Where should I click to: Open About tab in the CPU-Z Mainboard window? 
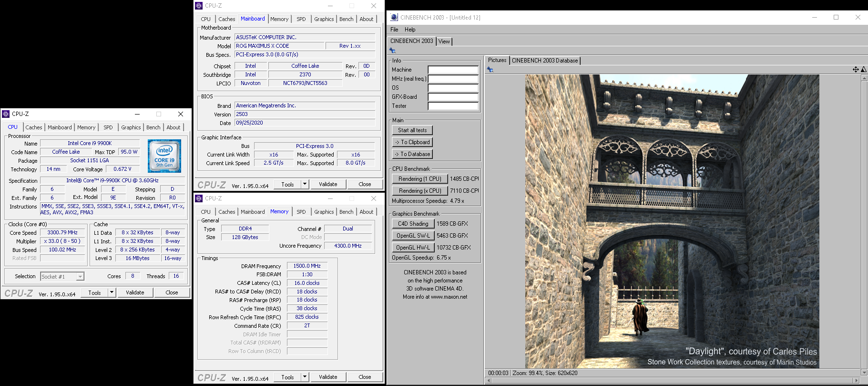(367, 19)
